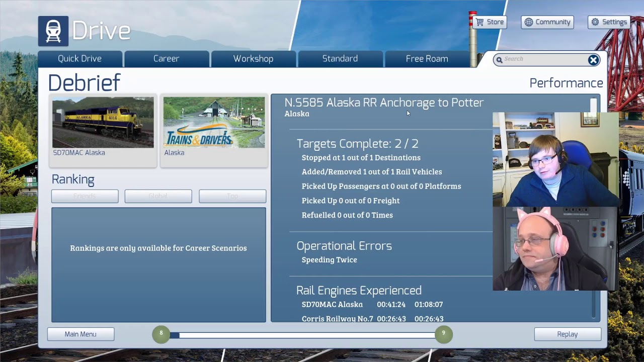Switch to the Standard tab

[340, 59]
